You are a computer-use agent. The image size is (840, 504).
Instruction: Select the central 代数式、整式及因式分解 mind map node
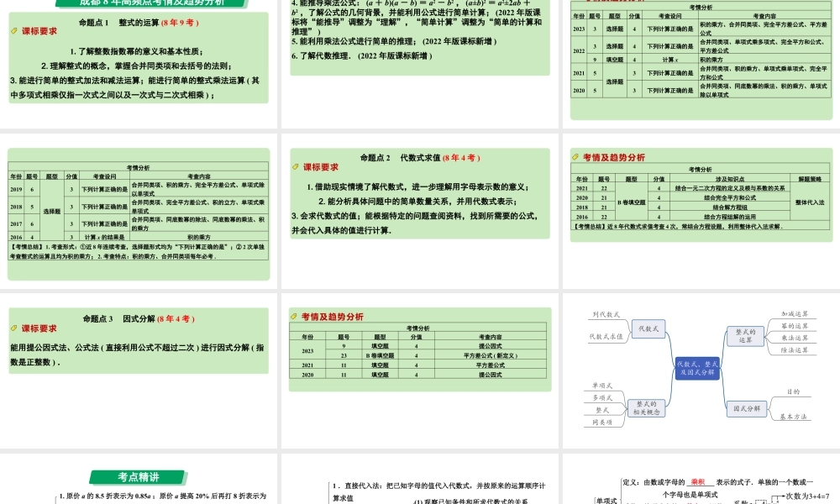(697, 366)
